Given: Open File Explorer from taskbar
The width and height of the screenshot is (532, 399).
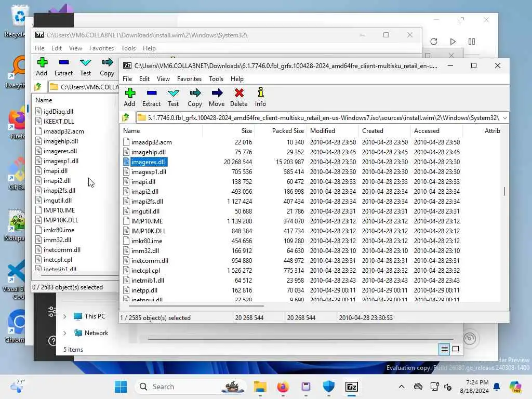Looking at the screenshot, I should (260, 387).
